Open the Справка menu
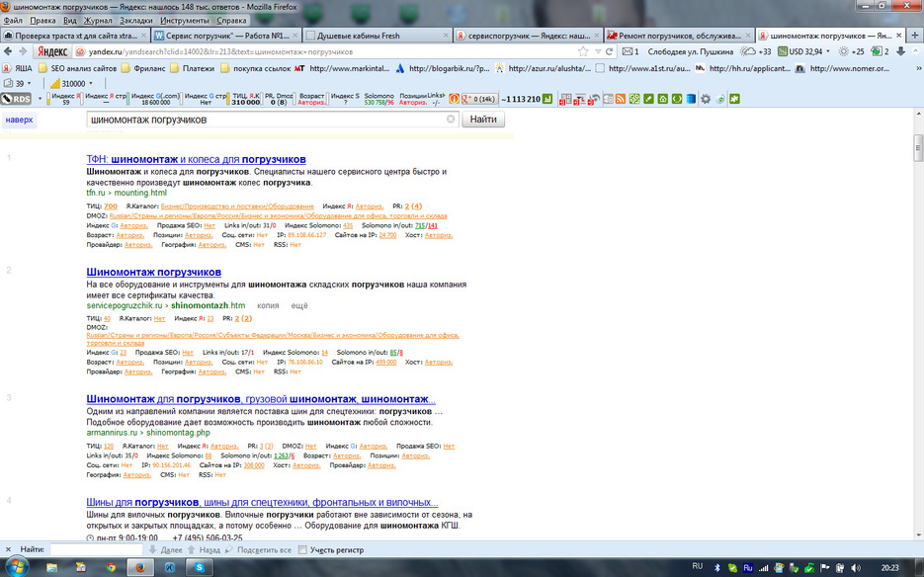This screenshot has width=924, height=577. pyautogui.click(x=231, y=21)
